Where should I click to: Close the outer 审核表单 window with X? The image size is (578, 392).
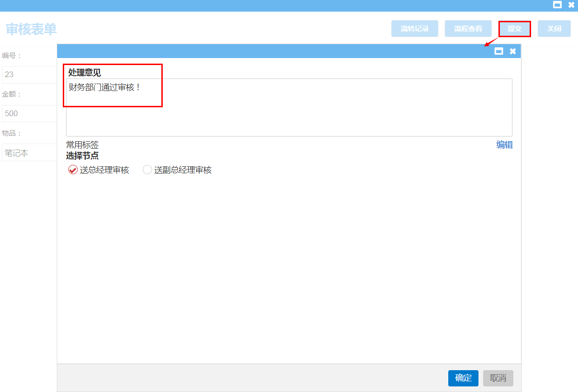(x=571, y=5)
